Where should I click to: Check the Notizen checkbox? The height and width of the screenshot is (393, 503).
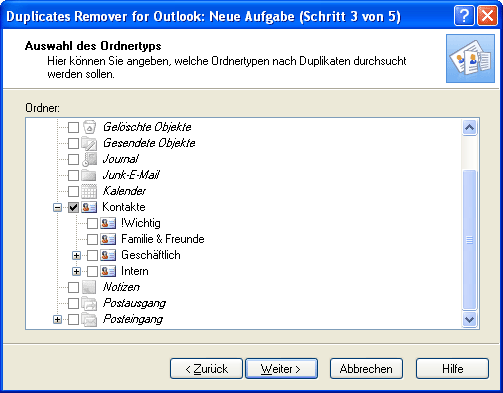[x=73, y=287]
